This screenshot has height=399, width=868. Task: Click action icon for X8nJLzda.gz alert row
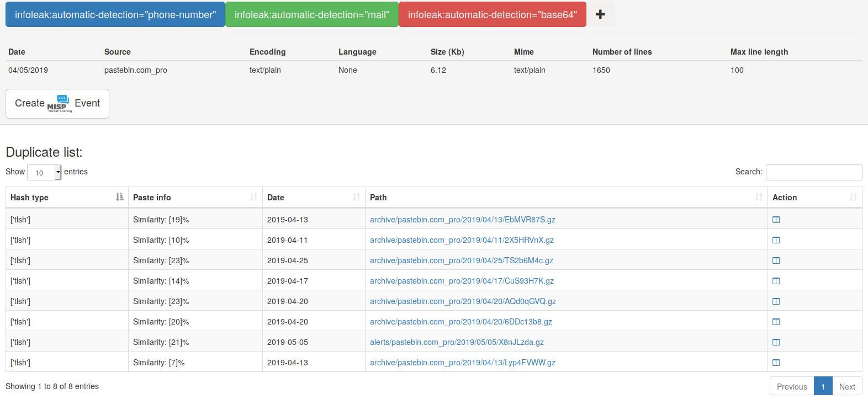[x=776, y=342]
